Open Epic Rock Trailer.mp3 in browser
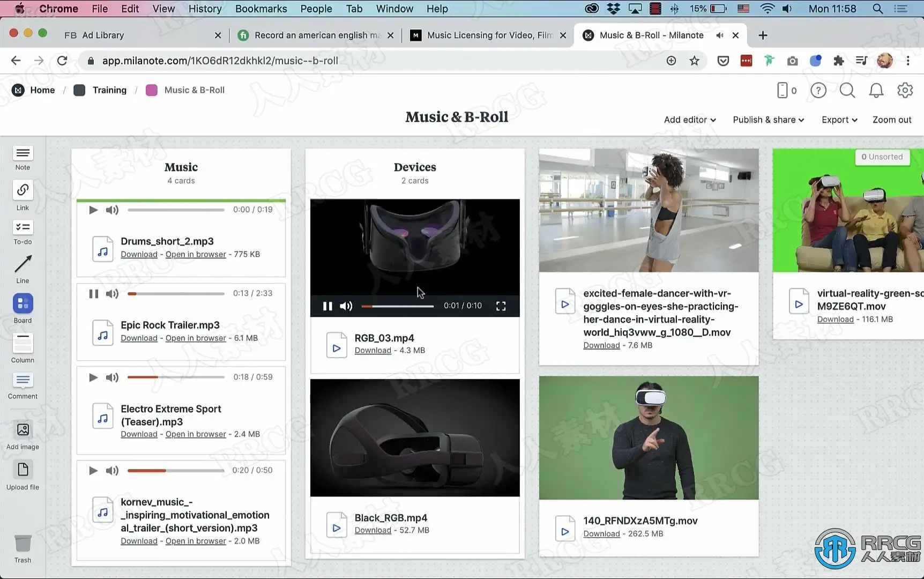Screen dimensions: 924x579 tap(196, 338)
